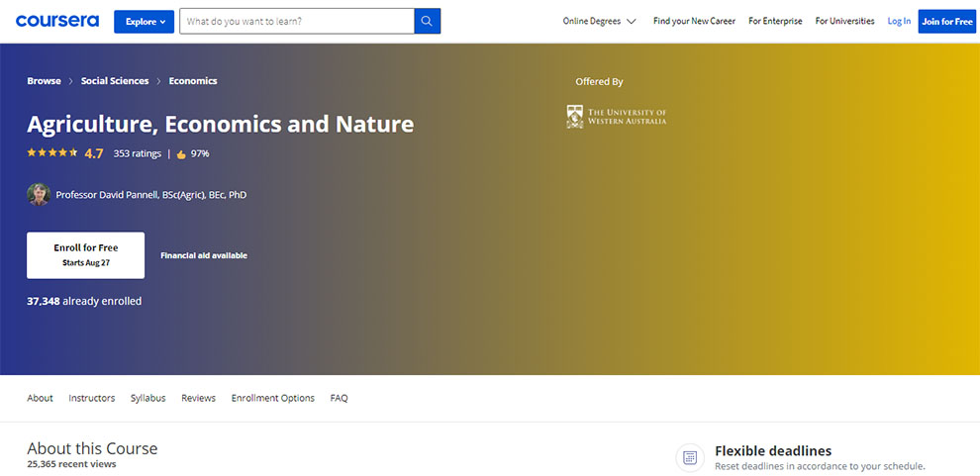980x476 pixels.
Task: Click the Coursera logo
Action: coord(57,21)
